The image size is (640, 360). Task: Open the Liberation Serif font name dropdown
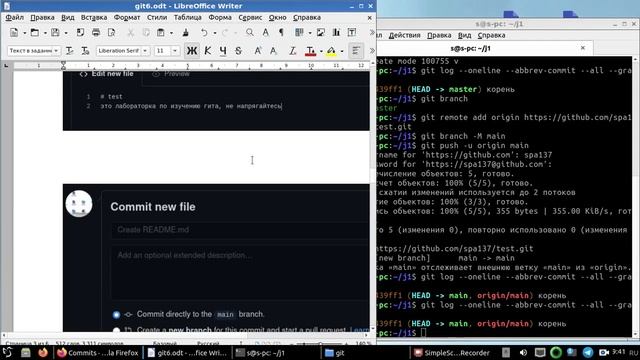click(145, 51)
